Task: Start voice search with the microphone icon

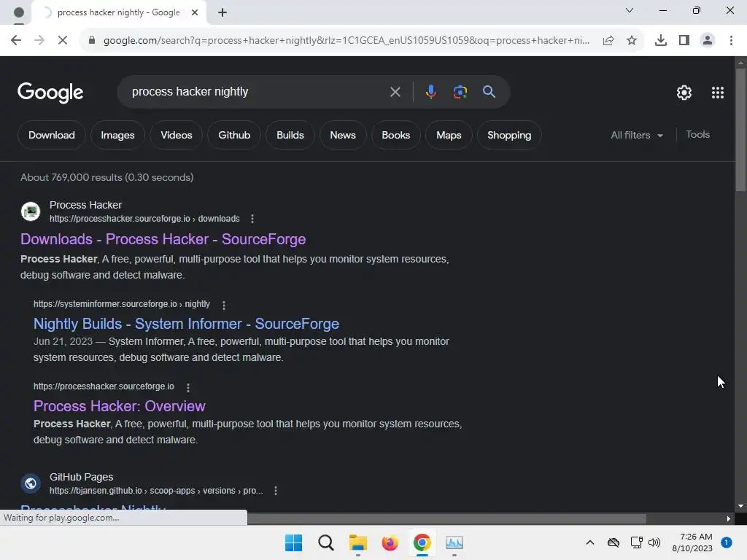Action: pos(430,92)
